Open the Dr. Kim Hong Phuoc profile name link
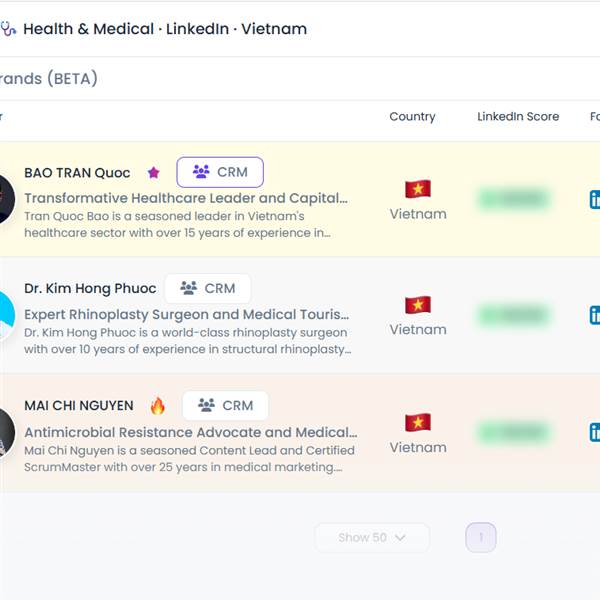This screenshot has width=600, height=600. click(90, 288)
